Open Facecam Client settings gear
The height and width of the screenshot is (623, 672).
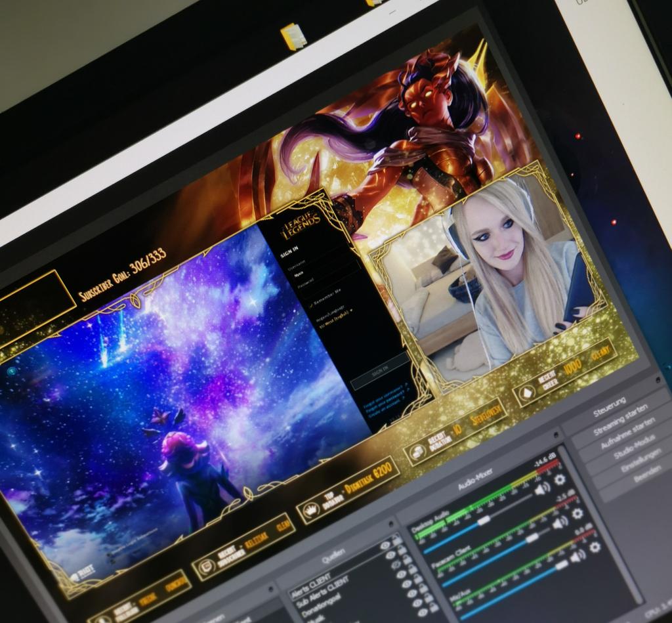pyautogui.click(x=577, y=513)
